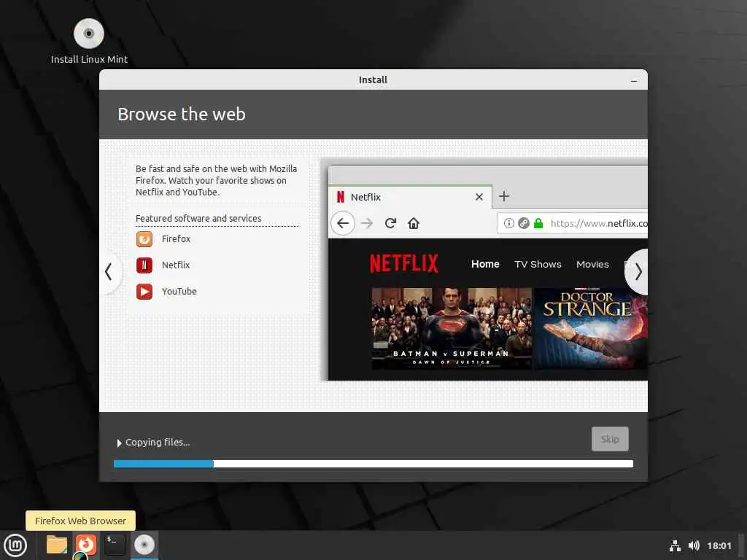Click the reload icon in the pictured browser
The image size is (747, 560).
391,223
